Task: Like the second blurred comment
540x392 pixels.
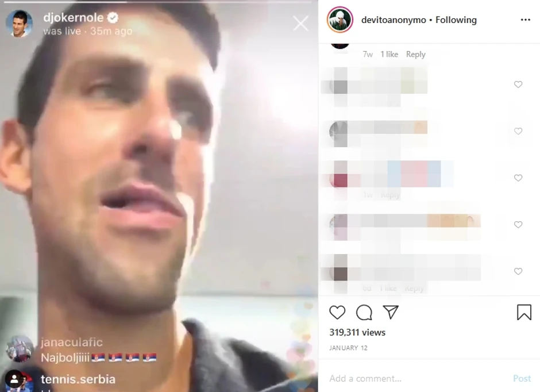Action: click(518, 131)
